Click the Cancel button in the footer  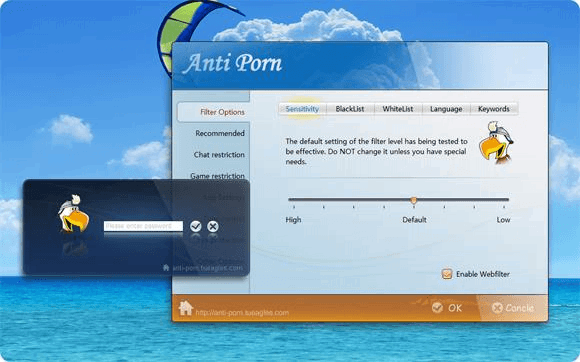(513, 308)
